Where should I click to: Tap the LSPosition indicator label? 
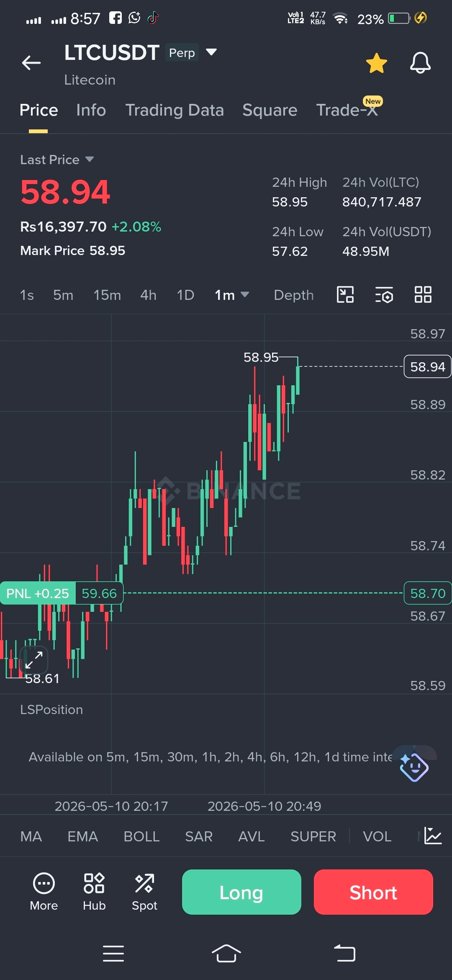(x=51, y=709)
